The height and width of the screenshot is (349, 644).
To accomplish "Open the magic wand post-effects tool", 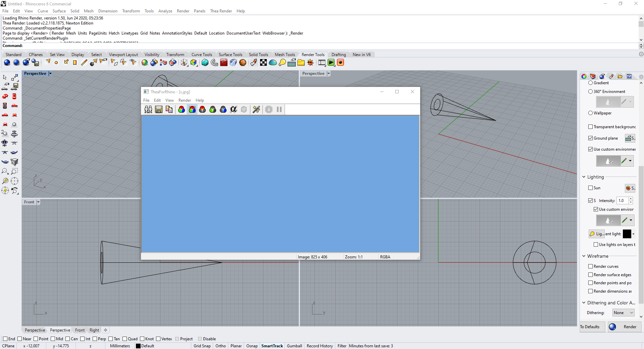I will [256, 109].
